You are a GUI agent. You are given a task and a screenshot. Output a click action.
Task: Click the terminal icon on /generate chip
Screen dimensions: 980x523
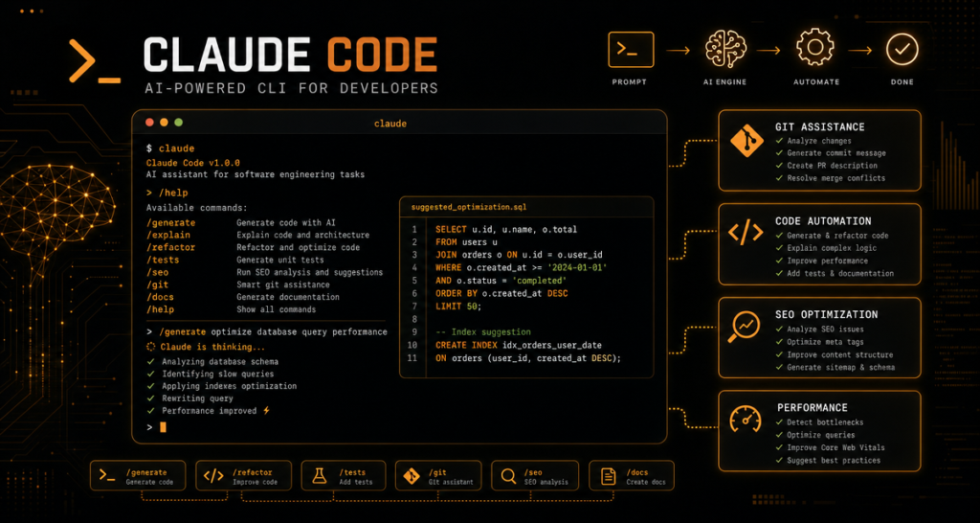pyautogui.click(x=107, y=476)
